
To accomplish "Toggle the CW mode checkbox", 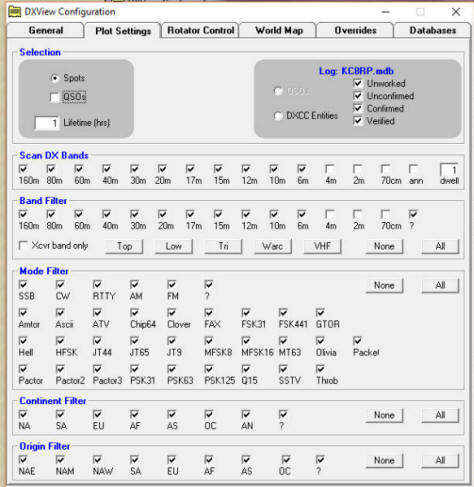I will coord(60,284).
